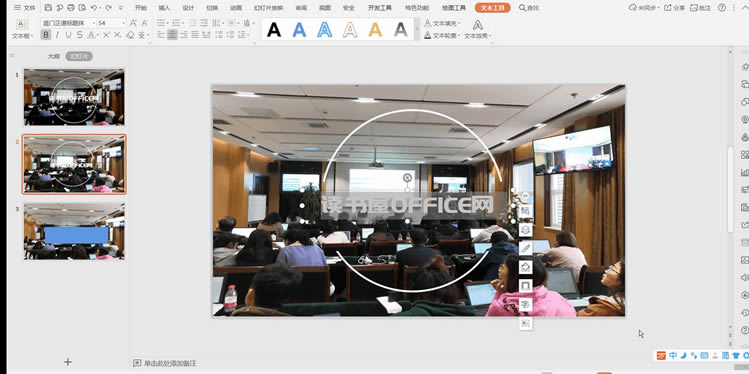This screenshot has width=749, height=374.
Task: Switch to the 开始 ribbon tab
Action: [140, 8]
